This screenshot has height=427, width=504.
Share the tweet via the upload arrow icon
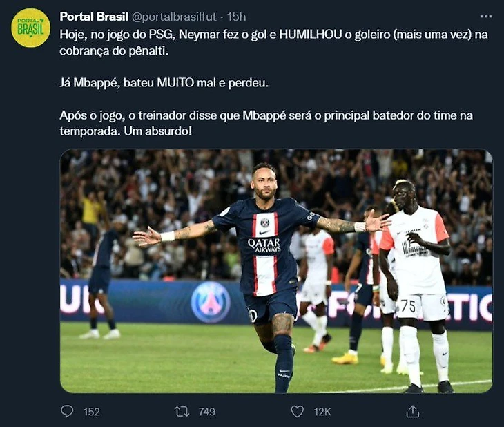413,411
